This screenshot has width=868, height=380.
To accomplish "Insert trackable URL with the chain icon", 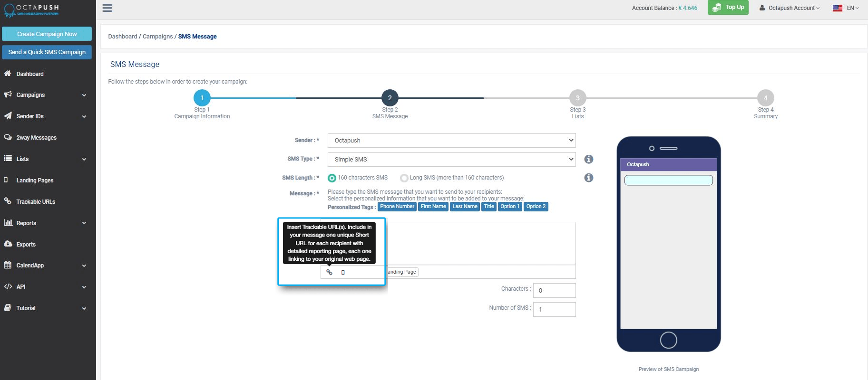I will pos(329,272).
